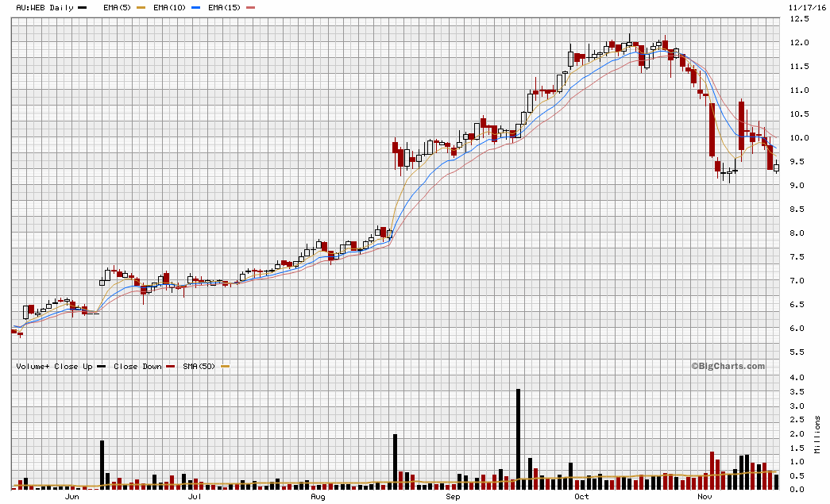The height and width of the screenshot is (504, 830).
Task: Click the 5.5 price axis label
Action: point(799,352)
